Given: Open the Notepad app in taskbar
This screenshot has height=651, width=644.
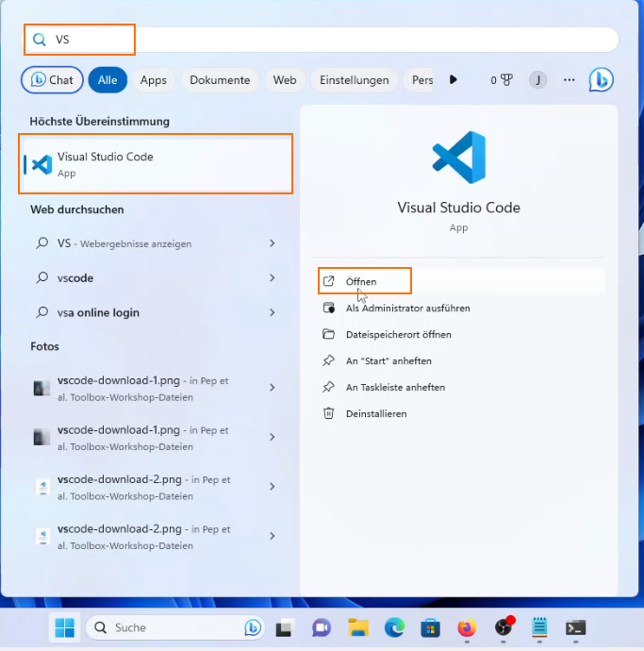Looking at the screenshot, I should [539, 627].
